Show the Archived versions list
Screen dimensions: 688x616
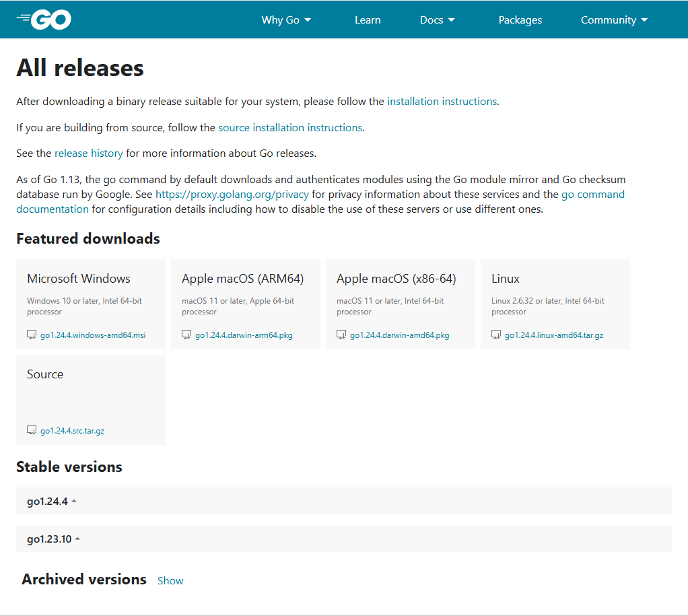tap(170, 580)
